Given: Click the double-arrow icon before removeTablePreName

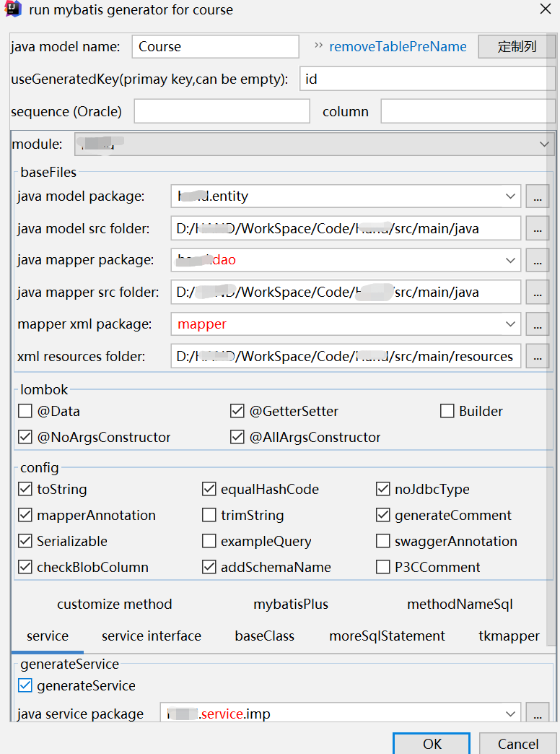Looking at the screenshot, I should click(318, 45).
